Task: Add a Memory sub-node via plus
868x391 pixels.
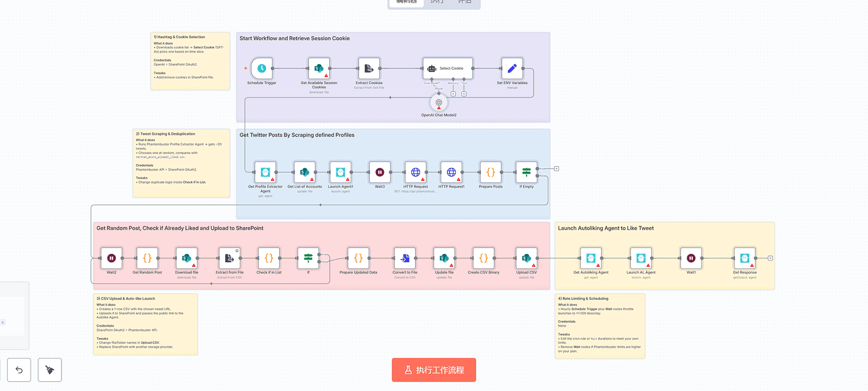Action: click(x=453, y=94)
